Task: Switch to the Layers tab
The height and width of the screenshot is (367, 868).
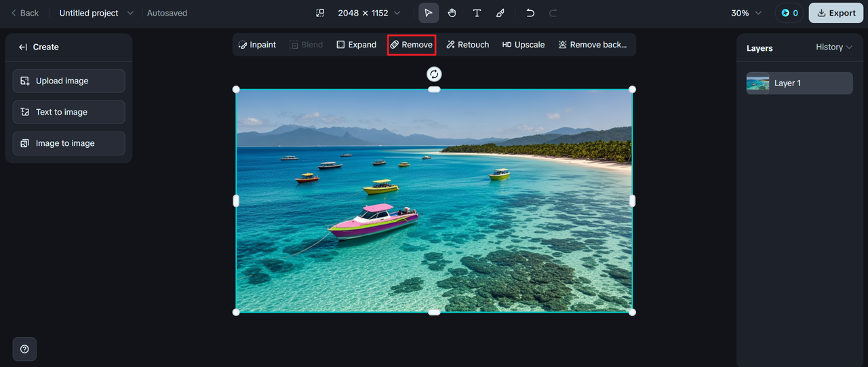Action: [x=759, y=48]
